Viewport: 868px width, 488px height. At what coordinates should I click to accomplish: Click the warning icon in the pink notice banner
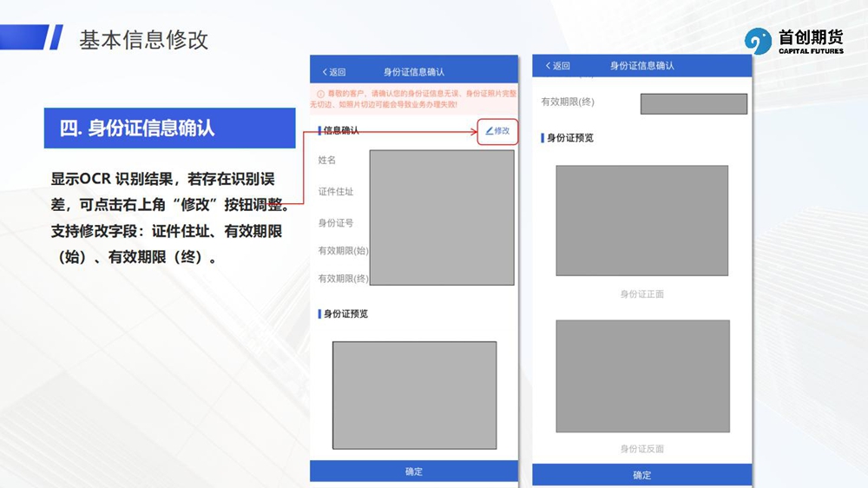coord(319,94)
